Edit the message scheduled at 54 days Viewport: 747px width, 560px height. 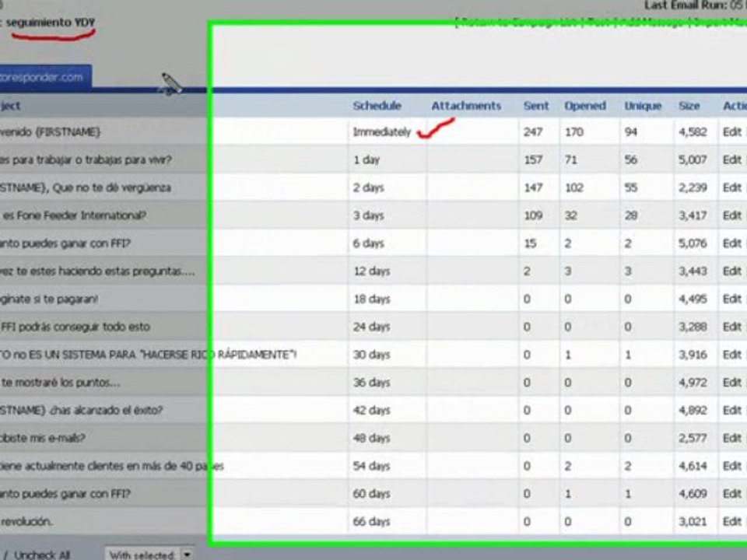click(731, 466)
